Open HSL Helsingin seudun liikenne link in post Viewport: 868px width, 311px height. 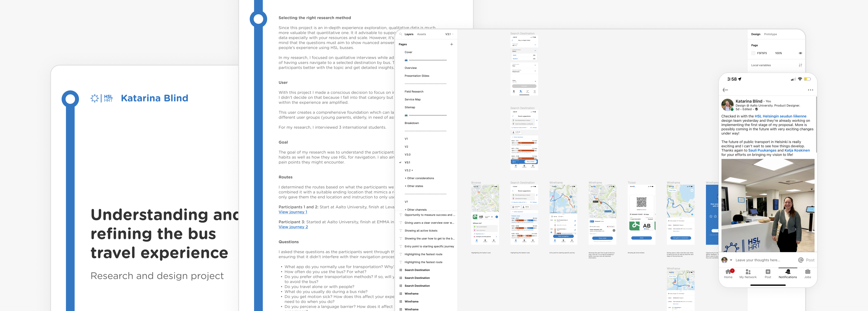(x=780, y=116)
